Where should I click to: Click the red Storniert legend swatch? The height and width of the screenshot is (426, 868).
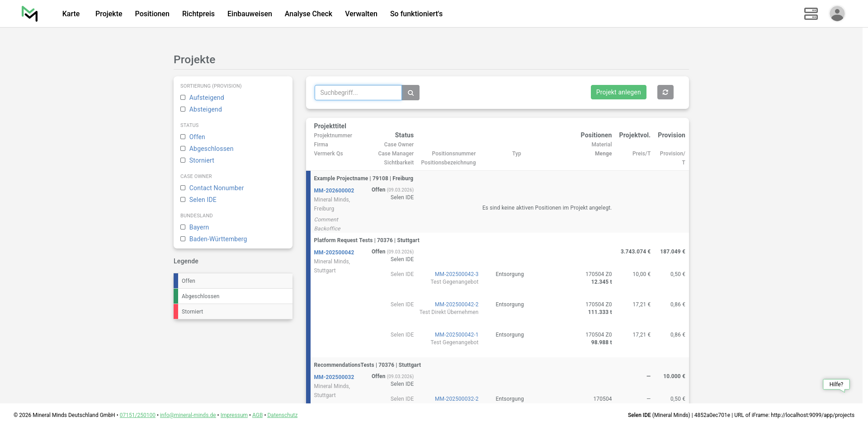coord(176,312)
